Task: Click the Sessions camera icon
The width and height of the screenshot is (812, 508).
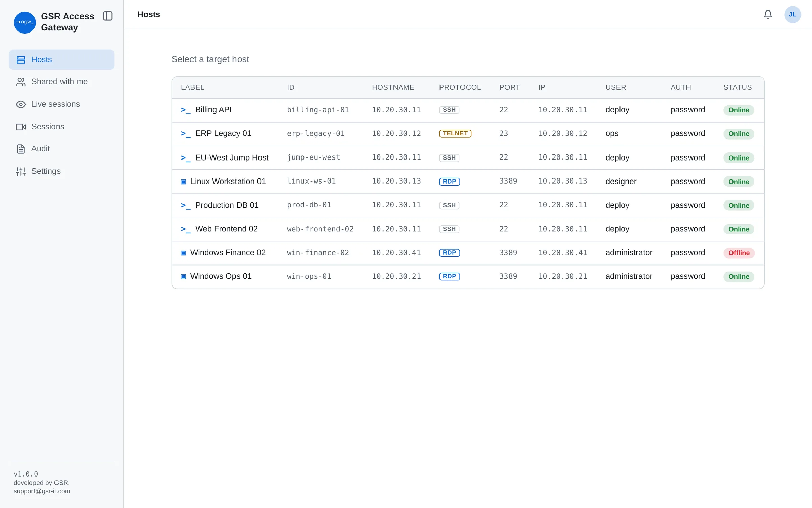Action: pos(21,127)
